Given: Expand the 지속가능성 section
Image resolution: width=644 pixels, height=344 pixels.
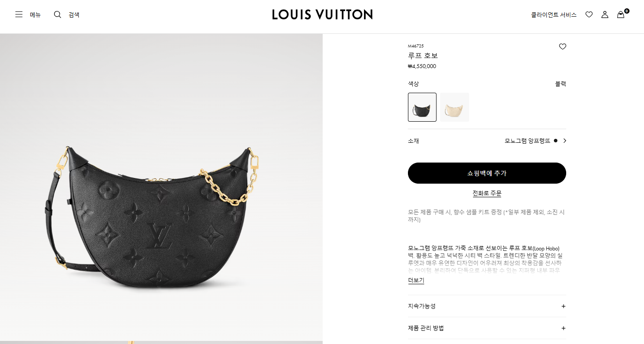Looking at the screenshot, I should [x=487, y=306].
